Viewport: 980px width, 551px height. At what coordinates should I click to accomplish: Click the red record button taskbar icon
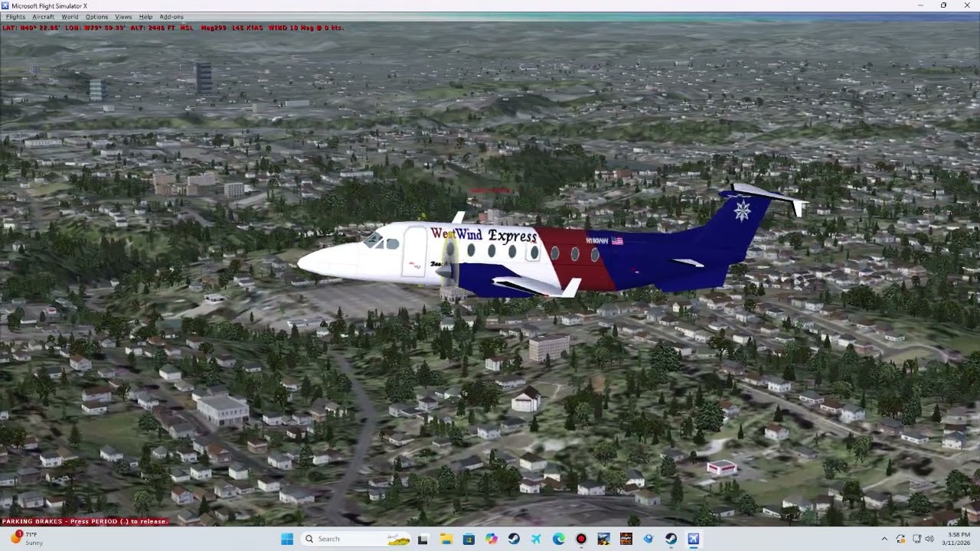pos(581,539)
